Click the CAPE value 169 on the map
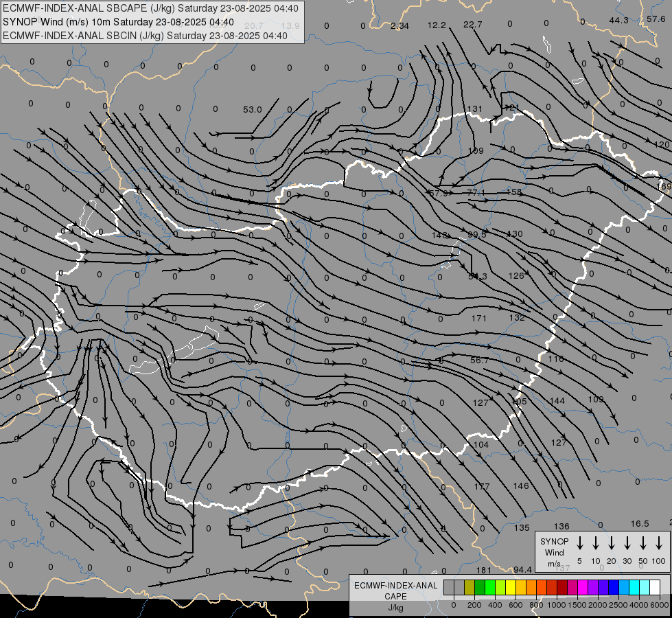 (664, 186)
